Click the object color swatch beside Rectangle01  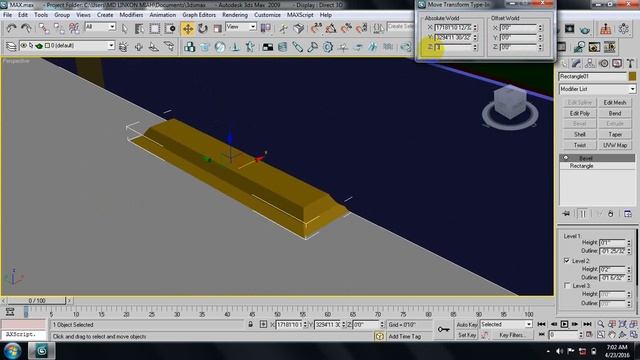[x=632, y=76]
